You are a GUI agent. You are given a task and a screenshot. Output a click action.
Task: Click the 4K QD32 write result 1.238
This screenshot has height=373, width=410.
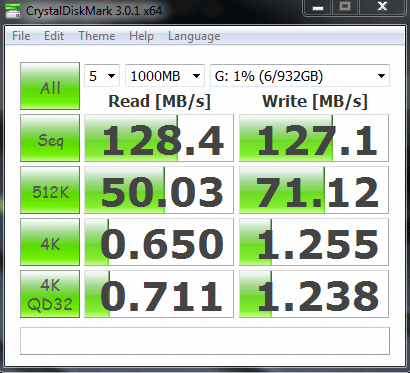pyautogui.click(x=314, y=294)
